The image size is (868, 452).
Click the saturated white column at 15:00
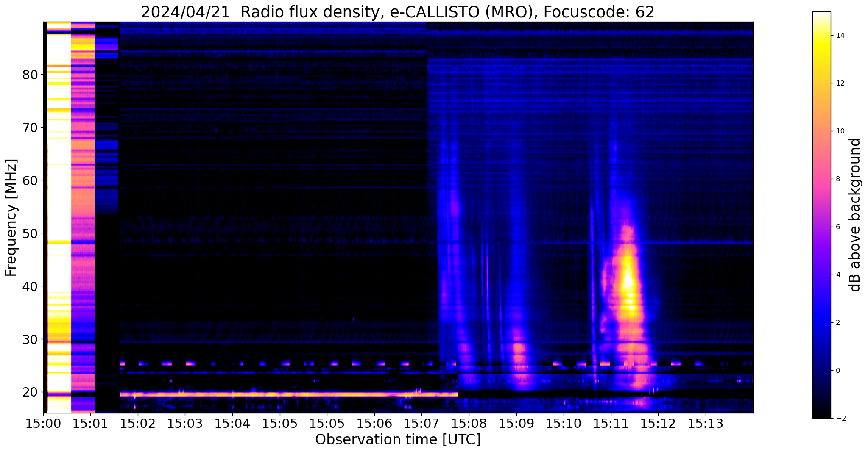point(59,217)
